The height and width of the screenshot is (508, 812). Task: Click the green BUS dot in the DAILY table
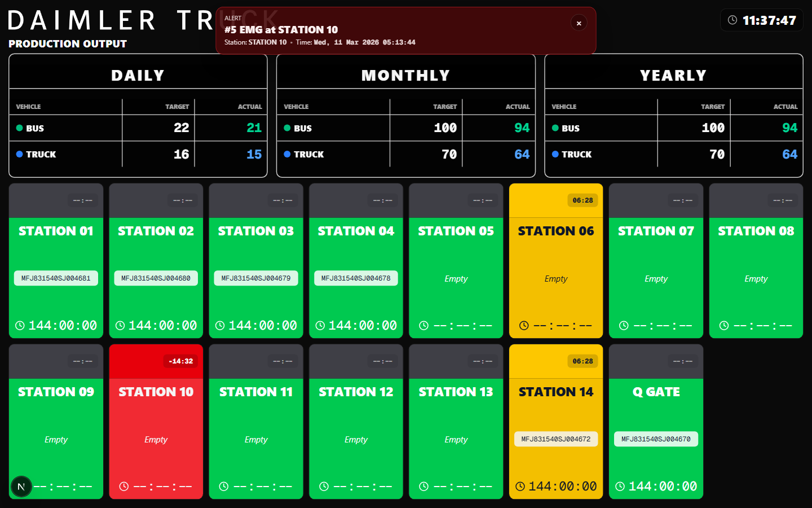(20, 128)
